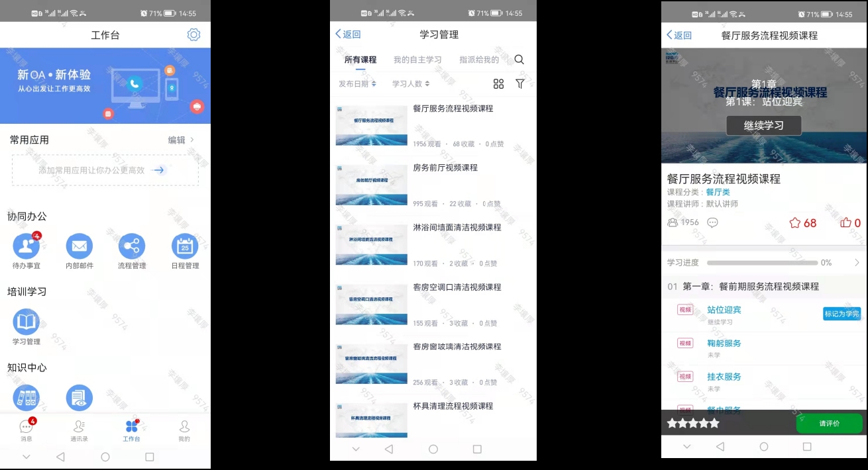
Task: Tap the 视频 tag beside 挂衣服务
Action: coord(685,377)
